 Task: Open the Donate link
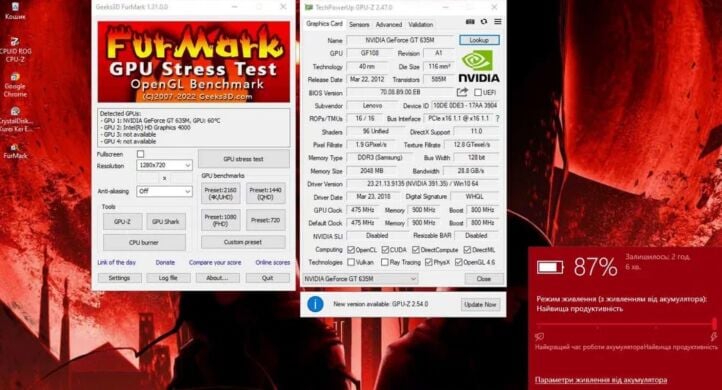coord(165,262)
